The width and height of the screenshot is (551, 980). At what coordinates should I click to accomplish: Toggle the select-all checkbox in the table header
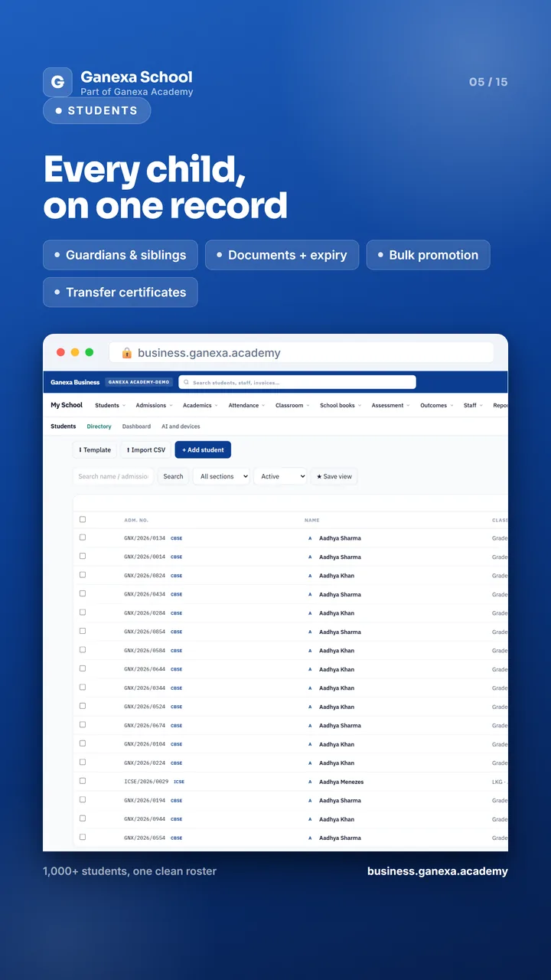[83, 519]
